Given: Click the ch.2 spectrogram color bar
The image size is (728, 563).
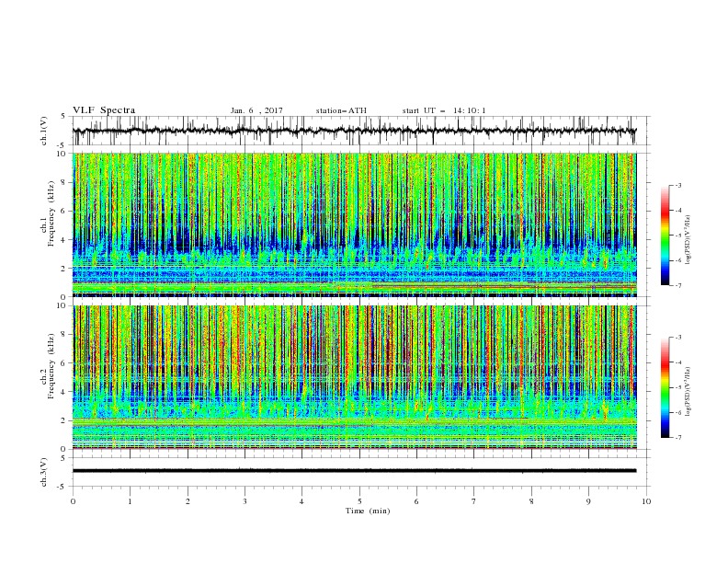Looking at the screenshot, I should (x=665, y=387).
